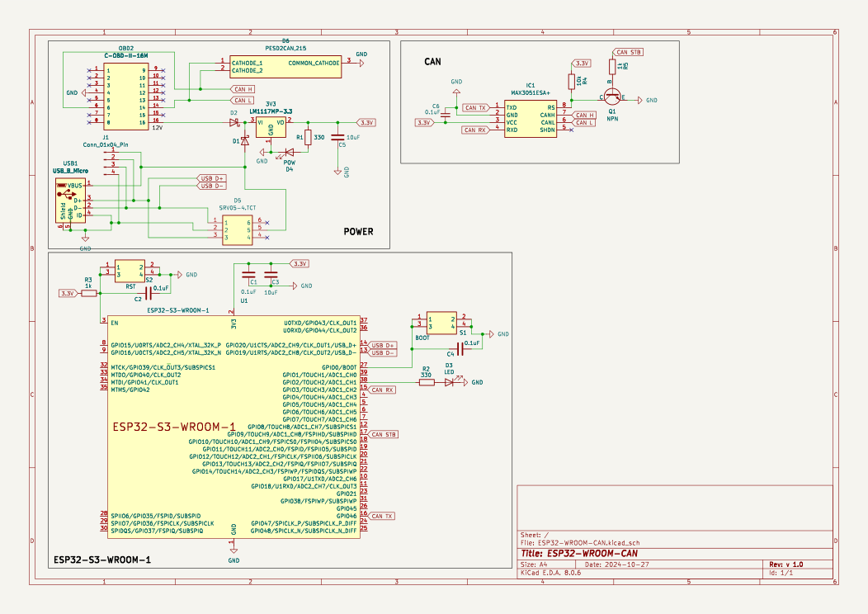
Task: Click the D2 diode symbol
Action: point(234,122)
